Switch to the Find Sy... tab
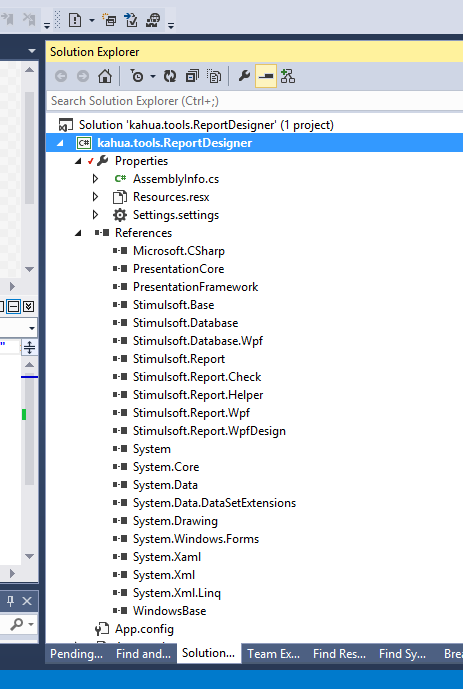The image size is (463, 689). (x=402, y=654)
